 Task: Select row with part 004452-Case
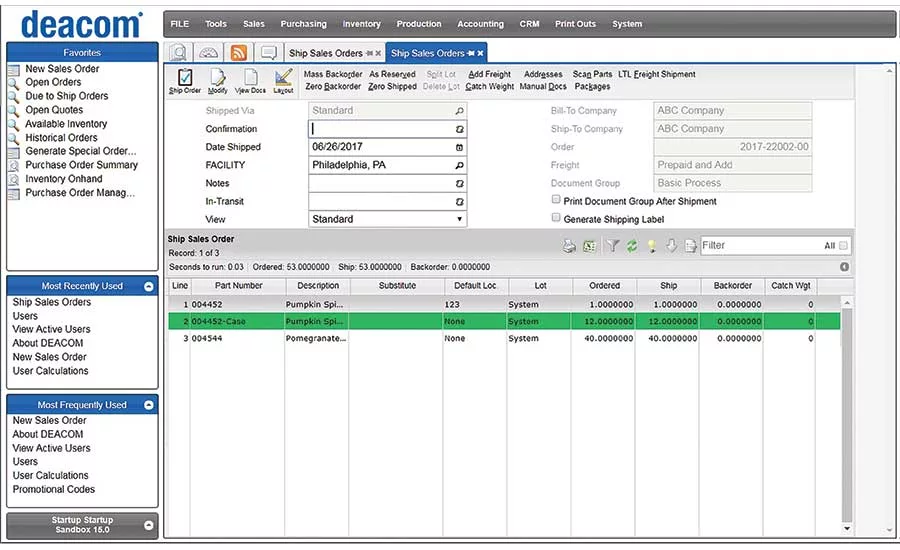pos(504,322)
